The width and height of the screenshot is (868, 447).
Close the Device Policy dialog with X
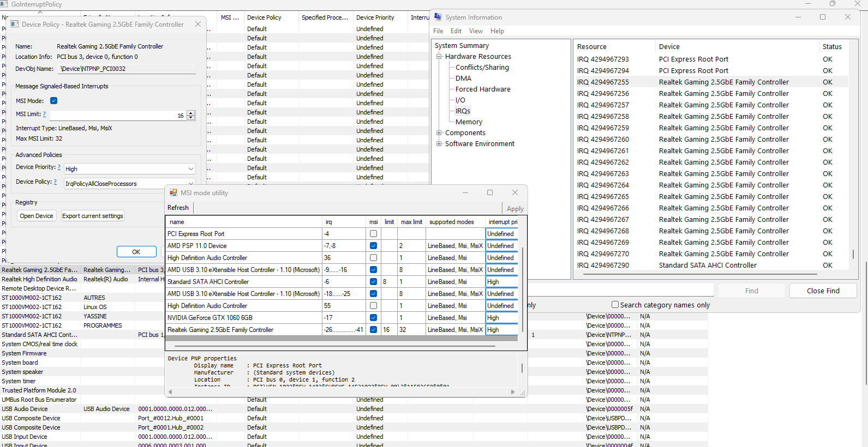pos(198,24)
